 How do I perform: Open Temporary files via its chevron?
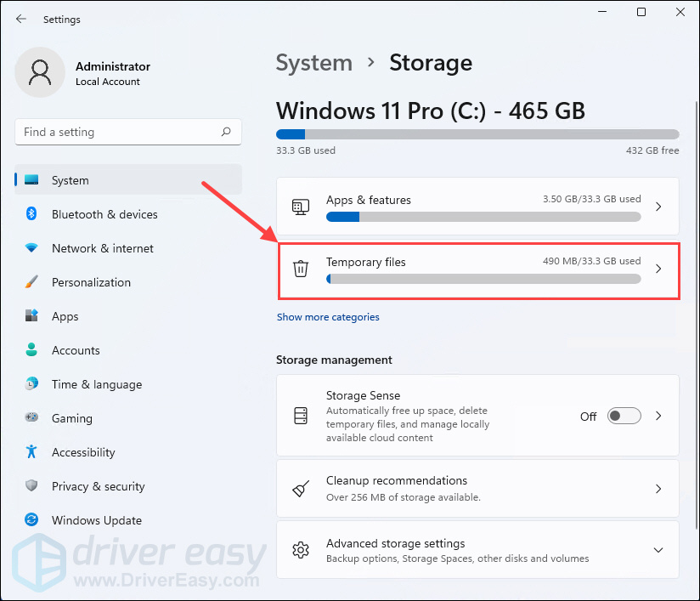pos(658,269)
